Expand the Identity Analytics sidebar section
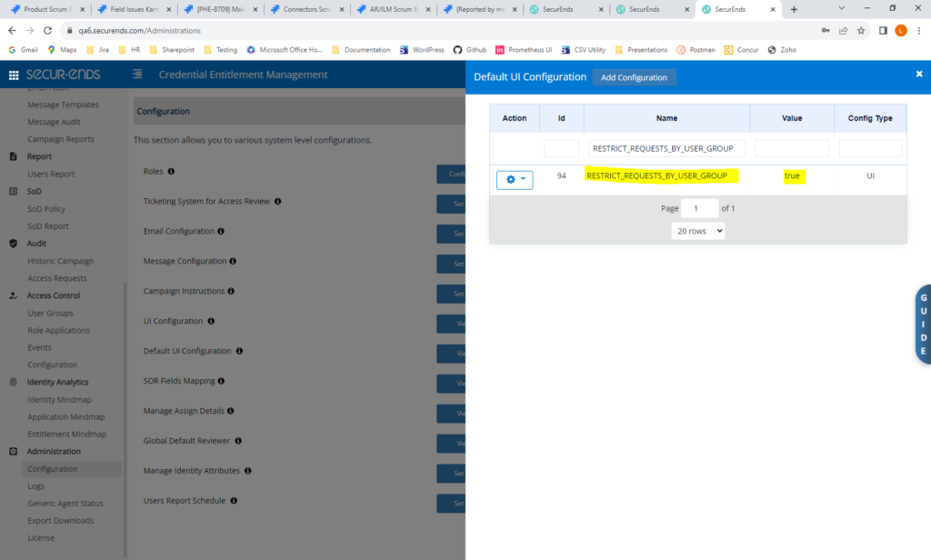The image size is (931, 560). [x=57, y=382]
